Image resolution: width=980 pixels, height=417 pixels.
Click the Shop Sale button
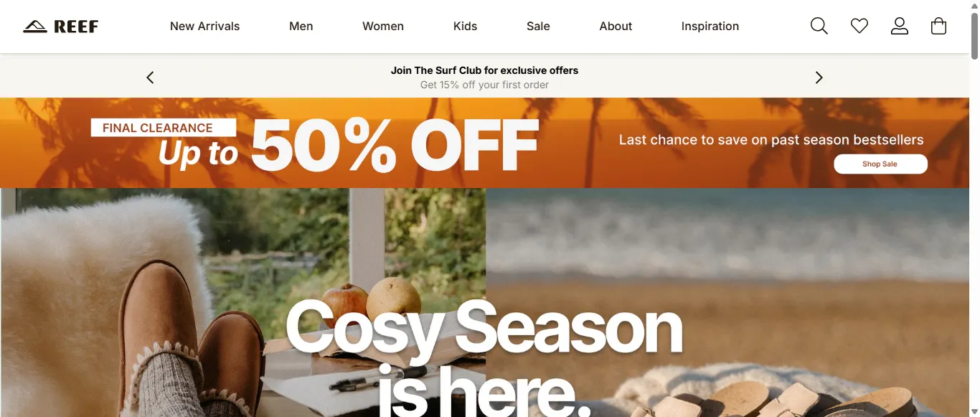point(880,164)
